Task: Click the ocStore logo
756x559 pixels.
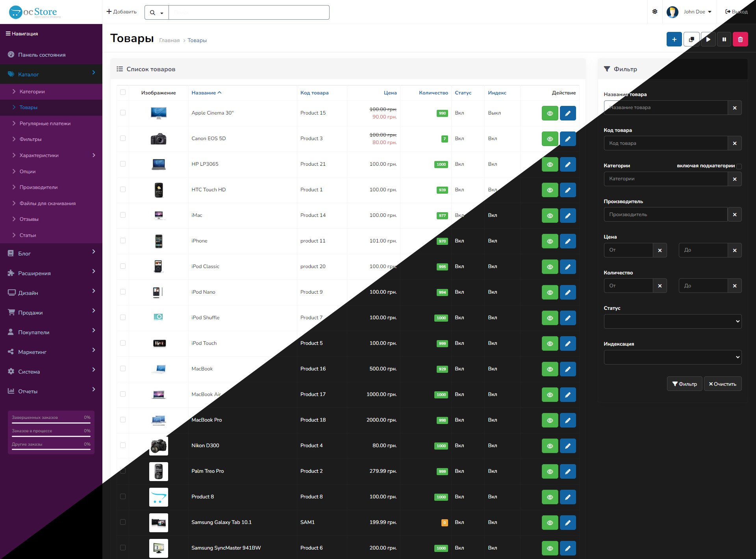Action: point(35,12)
